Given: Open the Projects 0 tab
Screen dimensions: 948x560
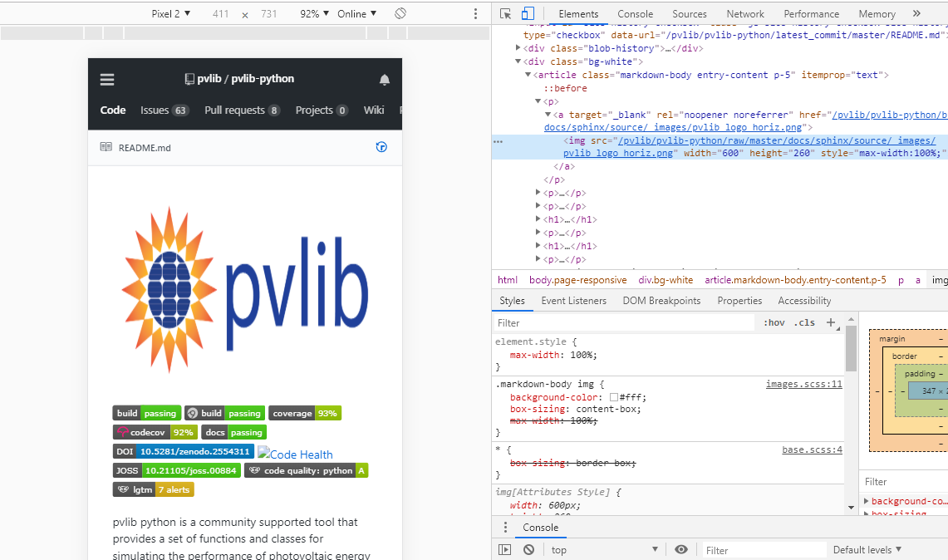Looking at the screenshot, I should (322, 110).
